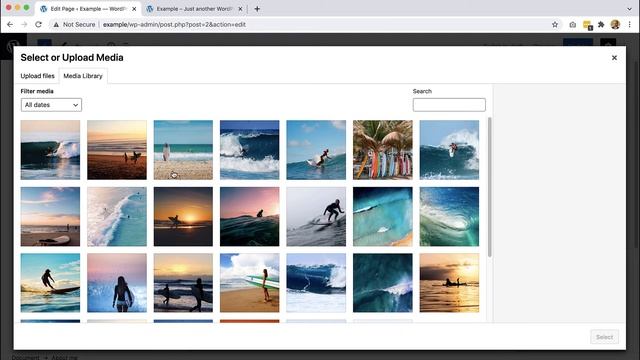Click the Not Secure warning icon
The image size is (640, 360).
(x=56, y=24)
